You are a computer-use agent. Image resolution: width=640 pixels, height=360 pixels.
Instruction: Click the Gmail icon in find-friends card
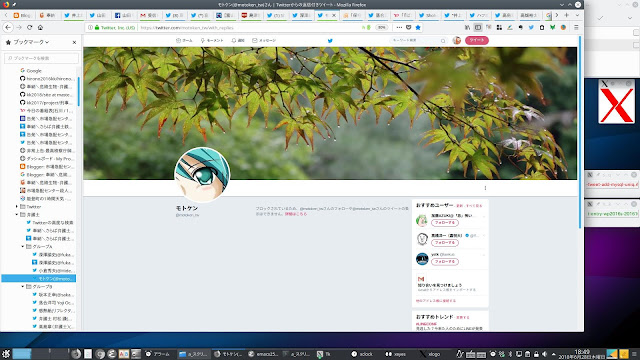pyautogui.click(x=421, y=278)
